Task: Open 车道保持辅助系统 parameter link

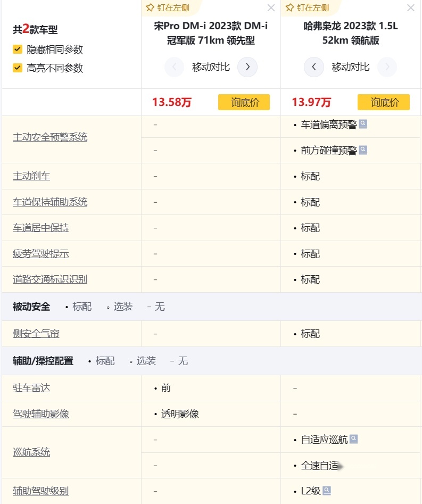Action: pyautogui.click(x=50, y=202)
